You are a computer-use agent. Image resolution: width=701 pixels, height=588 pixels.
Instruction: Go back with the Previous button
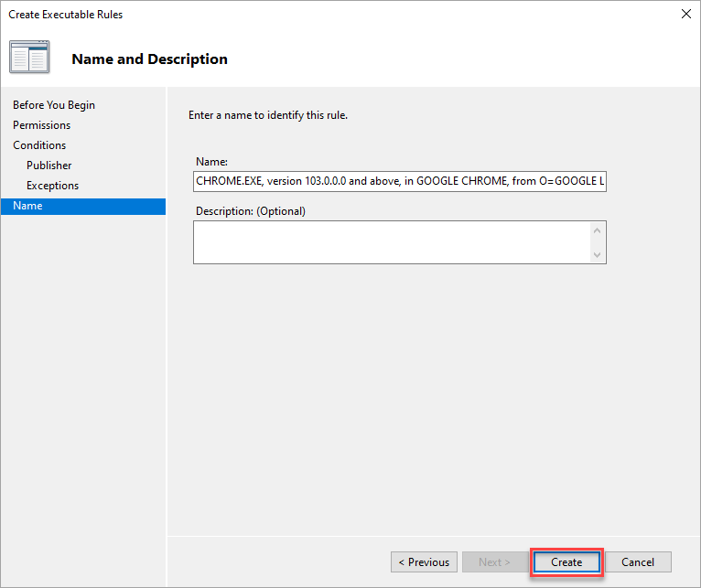click(x=424, y=561)
